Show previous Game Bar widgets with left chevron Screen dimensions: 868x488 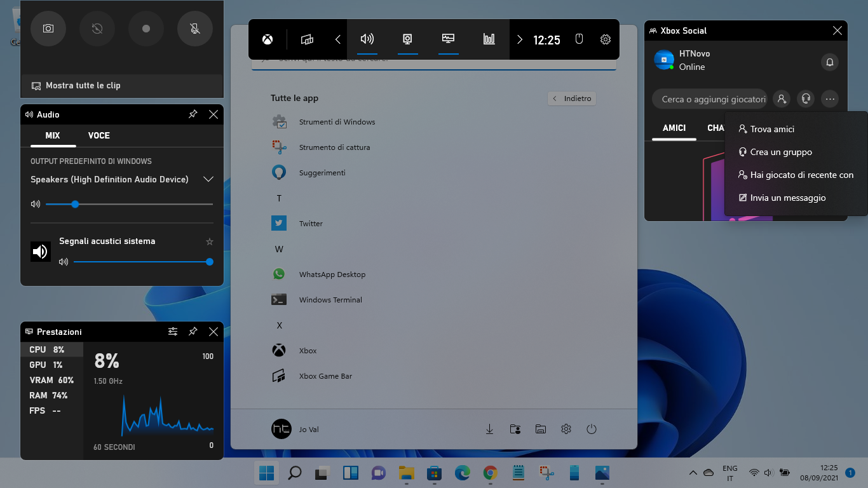[x=338, y=39]
